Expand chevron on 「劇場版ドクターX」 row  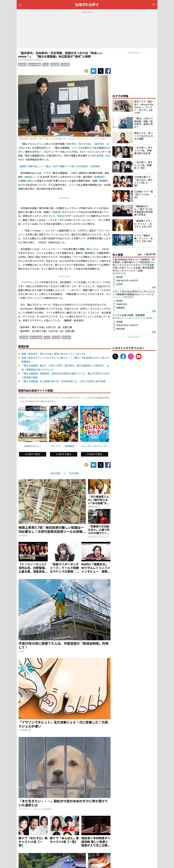pyautogui.click(x=155, y=225)
